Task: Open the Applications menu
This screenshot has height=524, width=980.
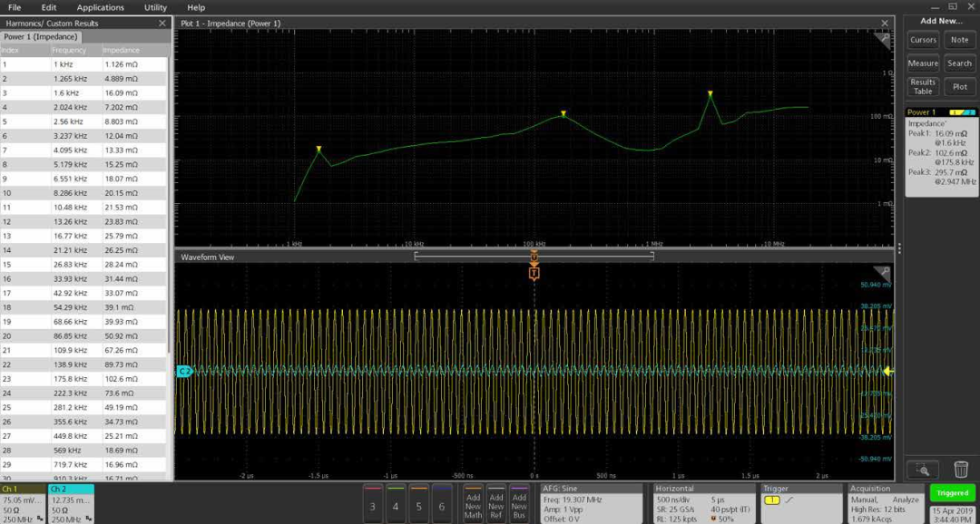Action: coord(100,7)
